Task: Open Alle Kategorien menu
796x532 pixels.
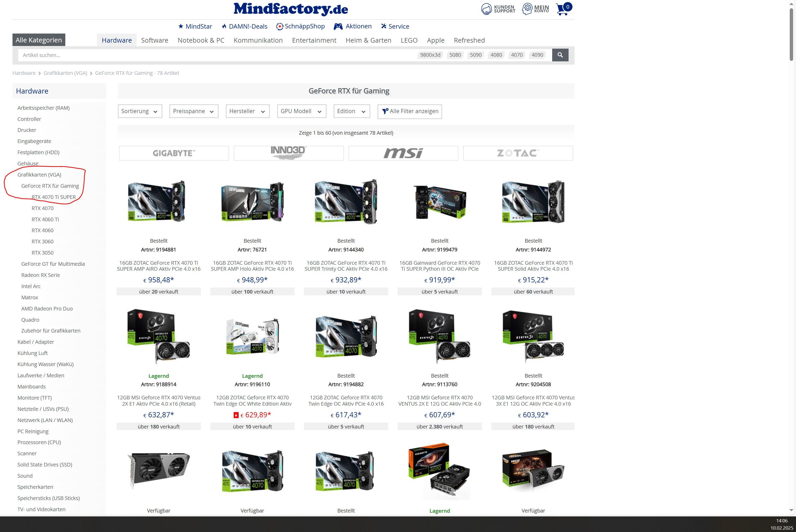Action: click(x=39, y=40)
